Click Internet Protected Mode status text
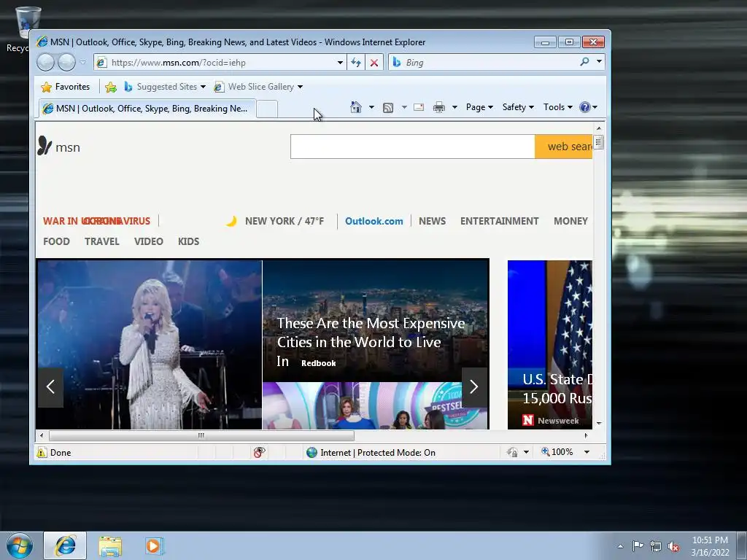The image size is (747, 560). [378, 452]
